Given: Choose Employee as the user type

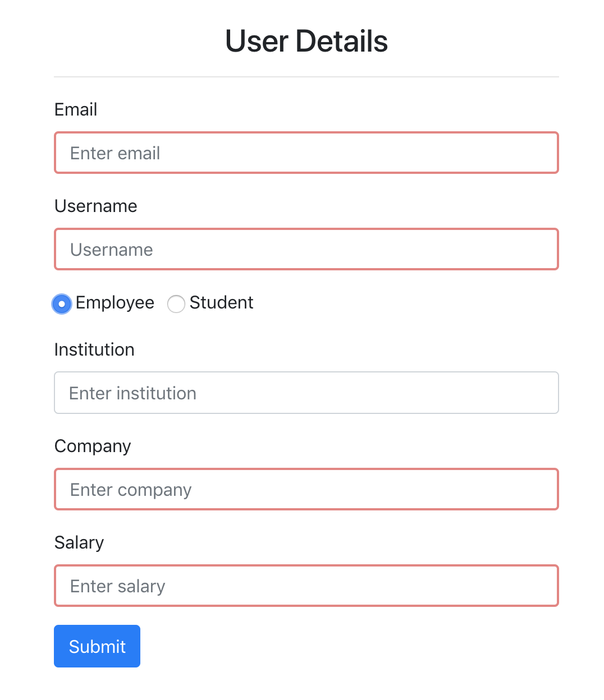Looking at the screenshot, I should click(62, 303).
